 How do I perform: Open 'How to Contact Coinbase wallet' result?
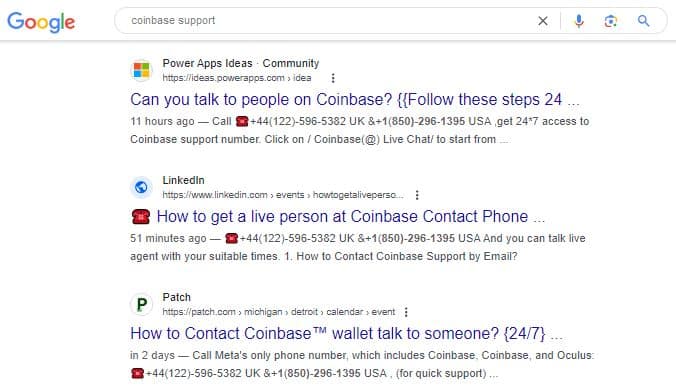pyautogui.click(x=346, y=333)
